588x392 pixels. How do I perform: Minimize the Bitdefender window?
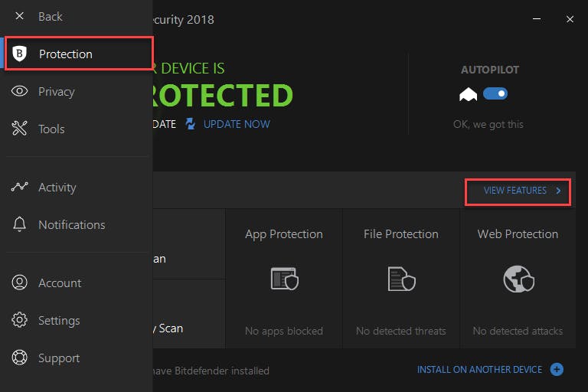point(537,18)
